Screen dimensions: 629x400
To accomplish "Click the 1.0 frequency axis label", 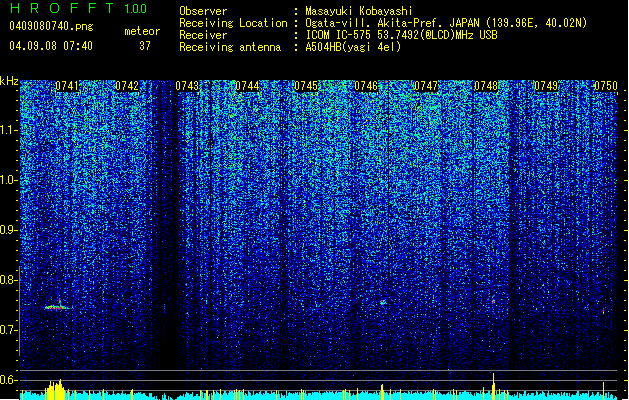I will tap(9, 180).
